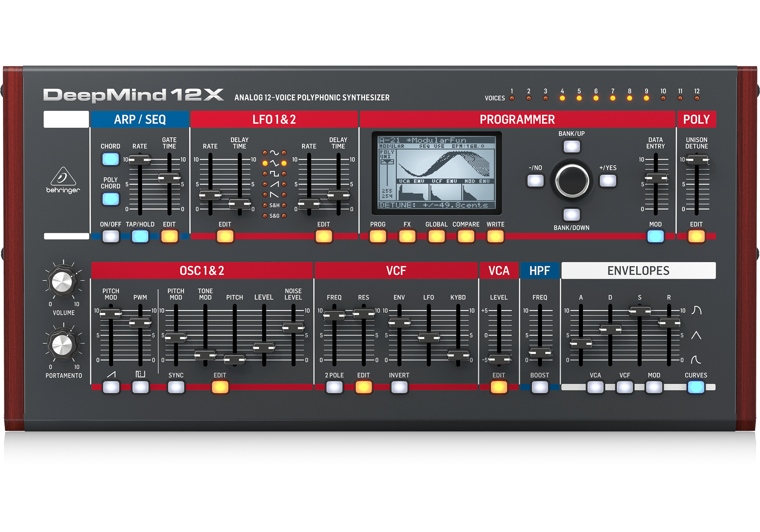
Task: Click LFO 2 RATE fader
Action: click(x=309, y=204)
